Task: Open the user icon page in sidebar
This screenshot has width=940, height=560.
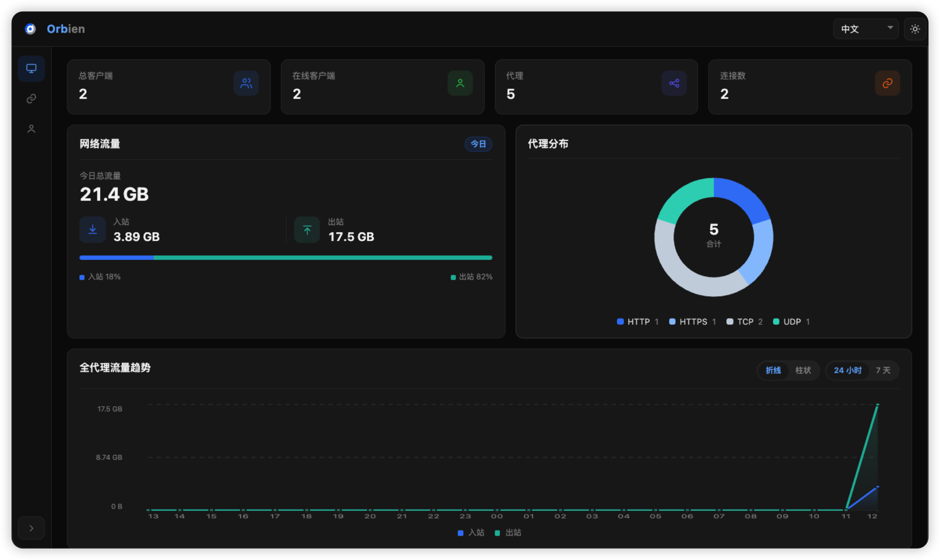Action: [x=31, y=129]
